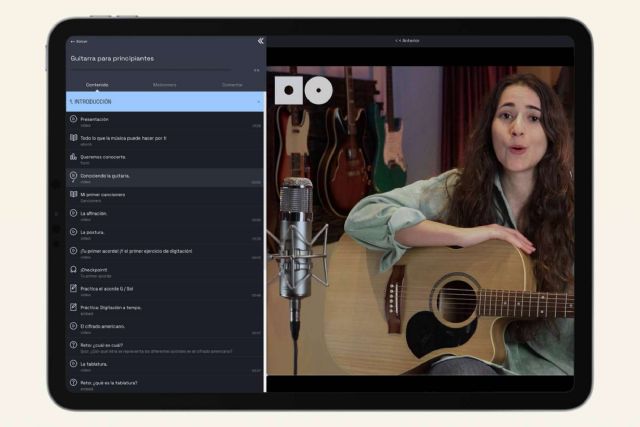
Task: Click the chart icon beside Queremos conocerte
Action: tap(74, 158)
